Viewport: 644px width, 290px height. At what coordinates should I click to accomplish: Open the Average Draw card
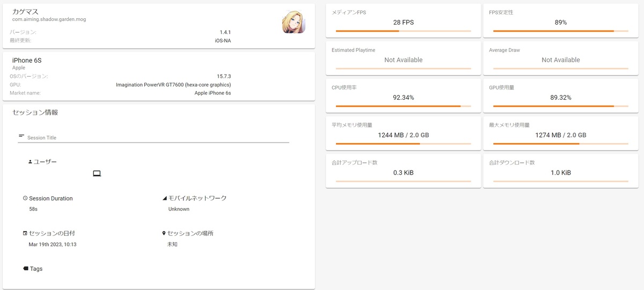click(x=560, y=57)
